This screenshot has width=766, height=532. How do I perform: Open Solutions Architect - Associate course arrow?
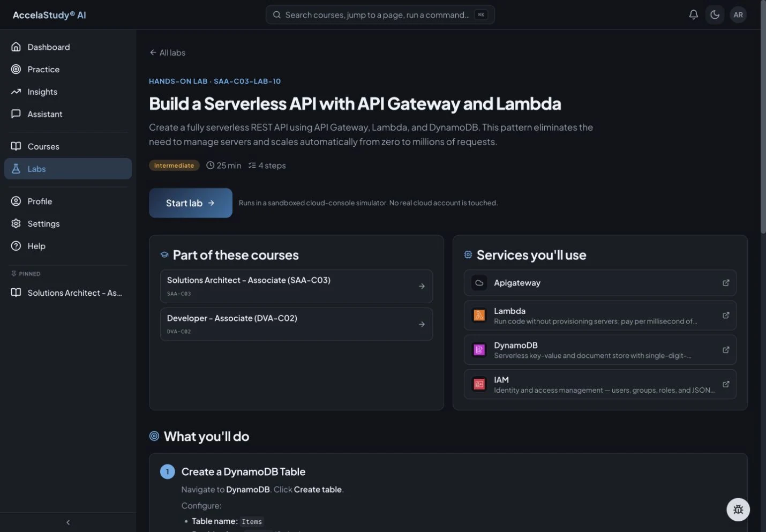(422, 286)
